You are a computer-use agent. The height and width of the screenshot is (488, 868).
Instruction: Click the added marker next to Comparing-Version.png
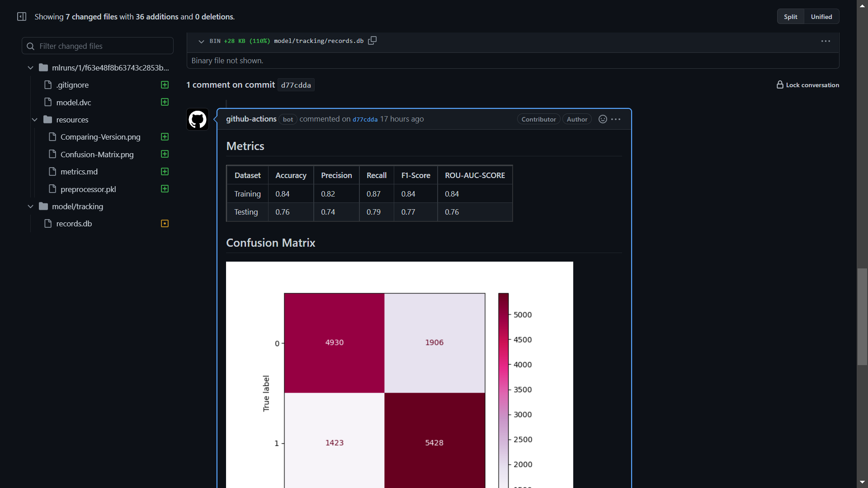tap(165, 137)
